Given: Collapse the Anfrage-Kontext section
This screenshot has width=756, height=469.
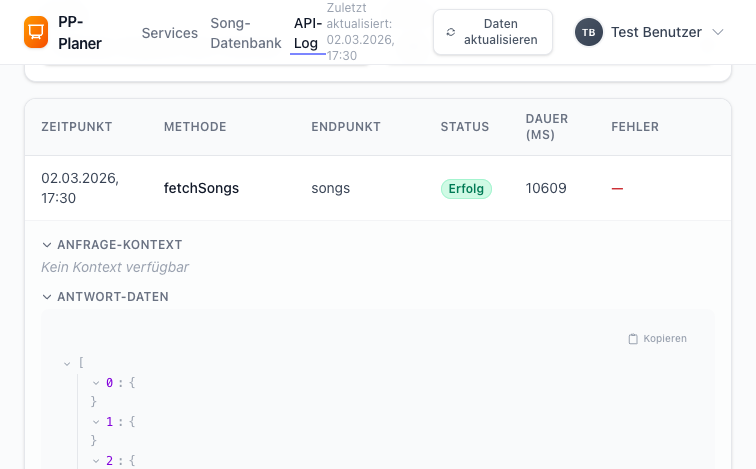Looking at the screenshot, I should (x=47, y=244).
